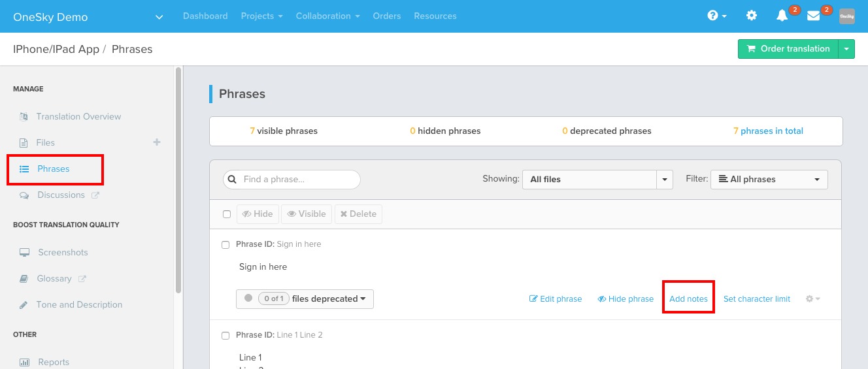Click the Translation Overview sidebar icon
This screenshot has height=369, width=868.
24,117
